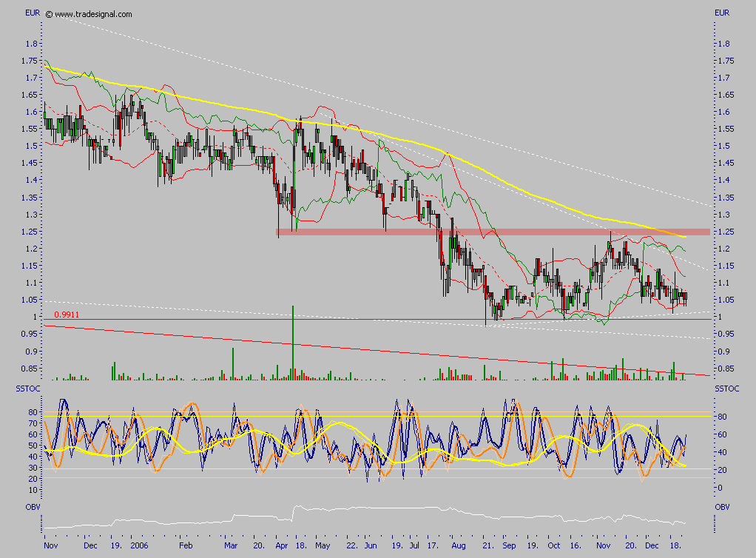This screenshot has width=756, height=558.
Task: Click the 1.25 label on right price scale
Action: click(726, 231)
